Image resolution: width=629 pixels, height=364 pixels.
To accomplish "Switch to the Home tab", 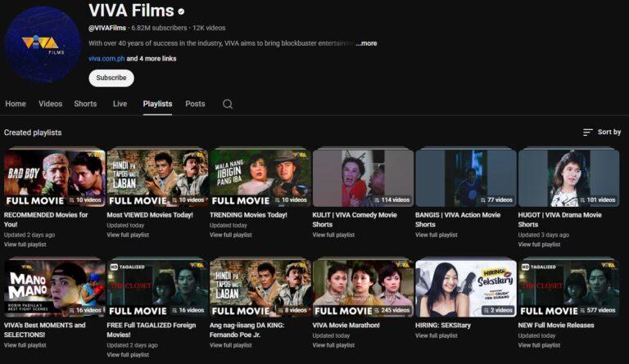I will tap(16, 104).
